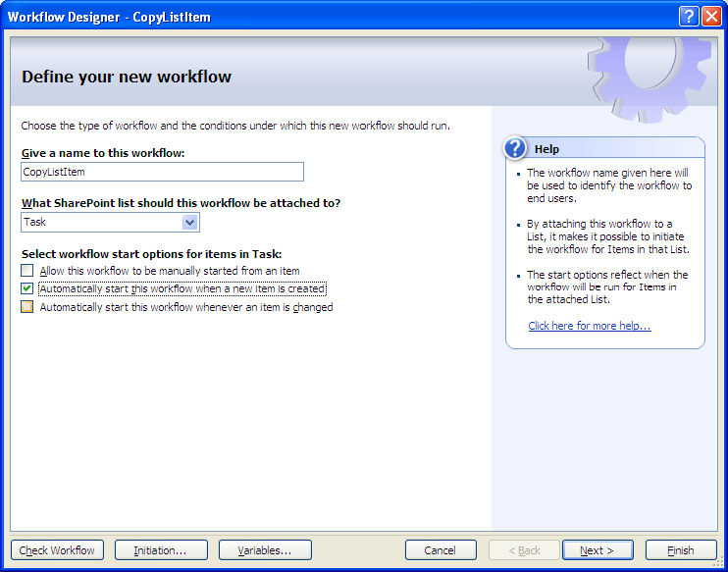The width and height of the screenshot is (728, 572).
Task: Click the window resize grip in corner
Action: [x=716, y=563]
